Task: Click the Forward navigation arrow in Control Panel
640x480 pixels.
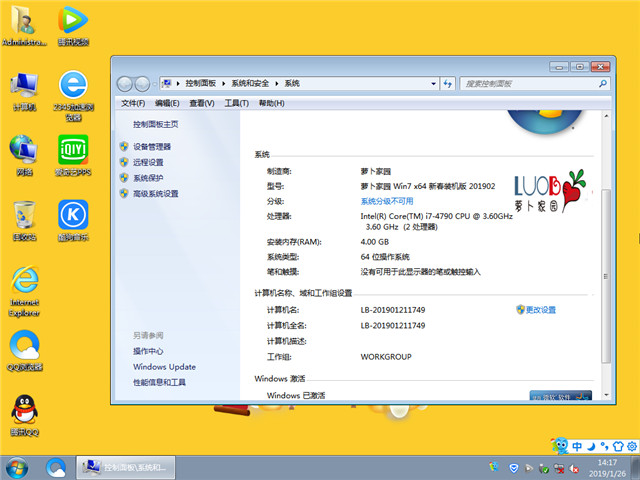Action: (x=142, y=84)
